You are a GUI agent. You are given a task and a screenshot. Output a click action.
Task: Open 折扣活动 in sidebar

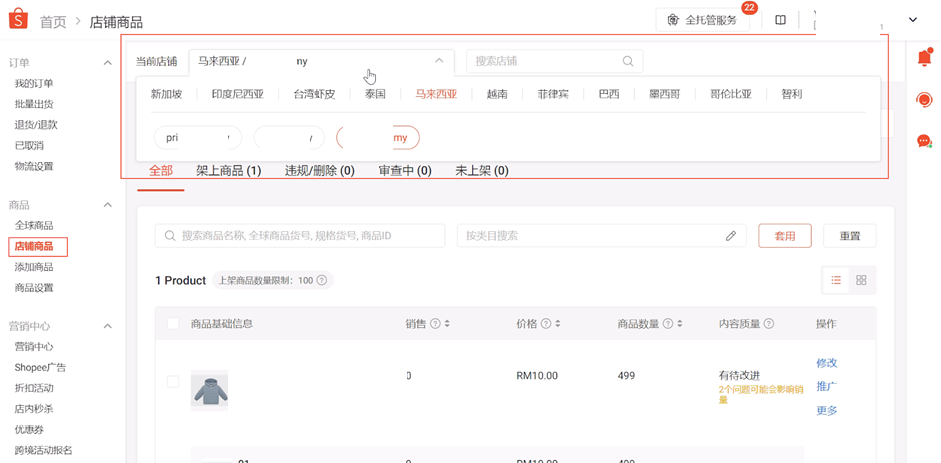[34, 388]
